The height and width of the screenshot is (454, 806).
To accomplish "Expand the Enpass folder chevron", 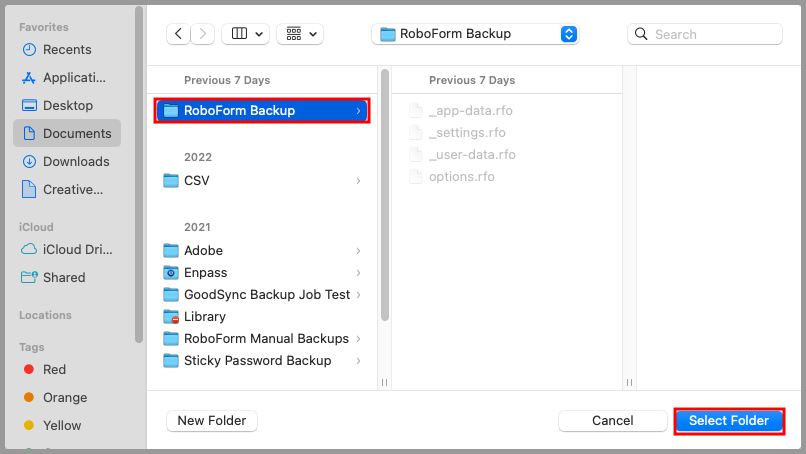I will [x=358, y=273].
